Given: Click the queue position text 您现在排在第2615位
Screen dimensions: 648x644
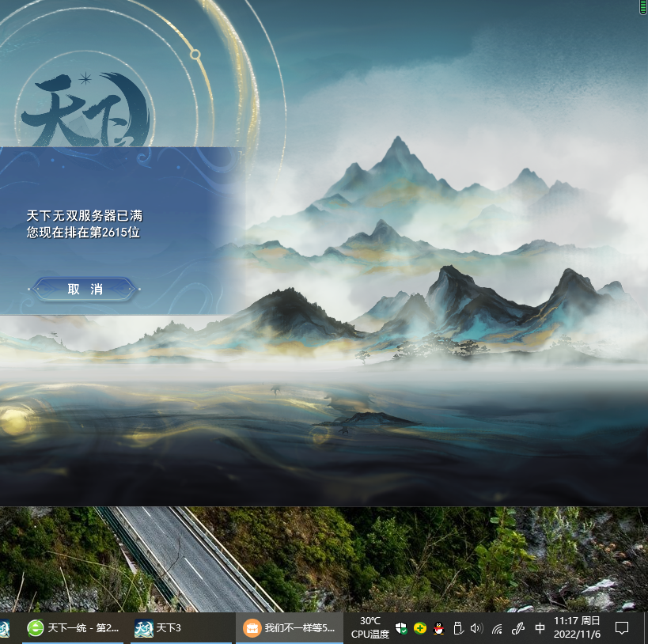Looking at the screenshot, I should (x=84, y=233).
